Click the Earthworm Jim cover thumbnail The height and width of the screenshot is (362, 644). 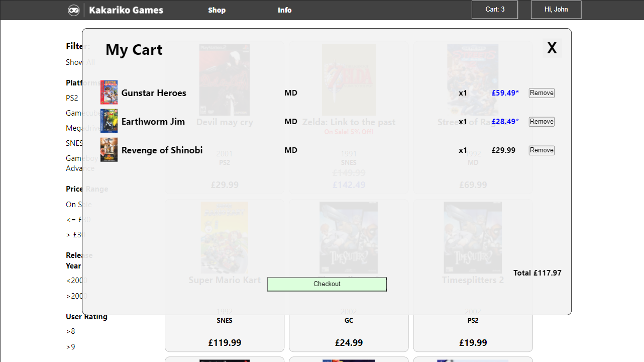coord(109,121)
